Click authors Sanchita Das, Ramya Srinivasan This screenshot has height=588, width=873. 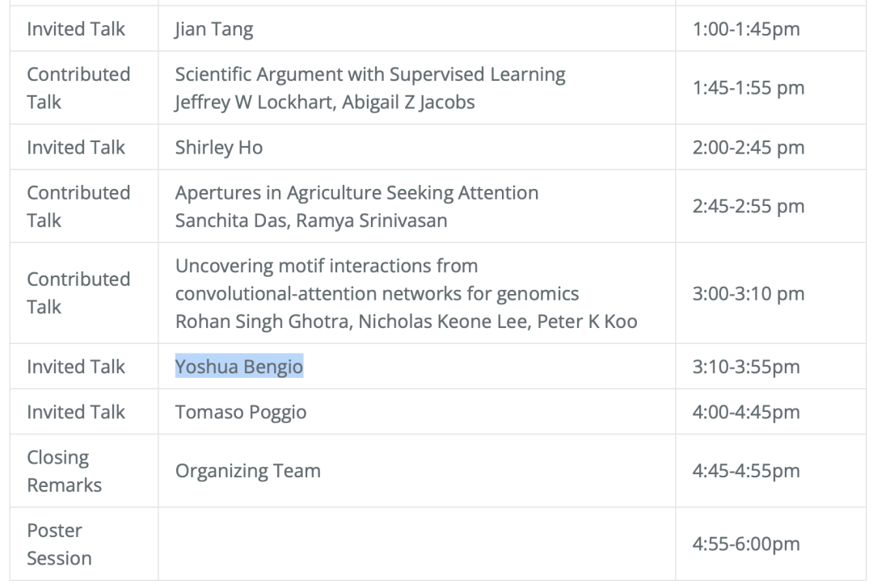point(311,220)
